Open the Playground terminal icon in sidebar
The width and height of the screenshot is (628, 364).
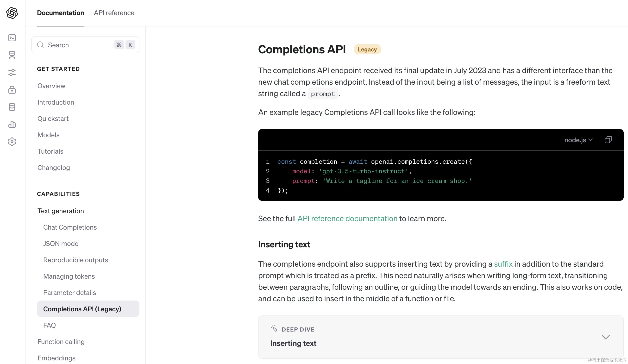click(x=12, y=38)
